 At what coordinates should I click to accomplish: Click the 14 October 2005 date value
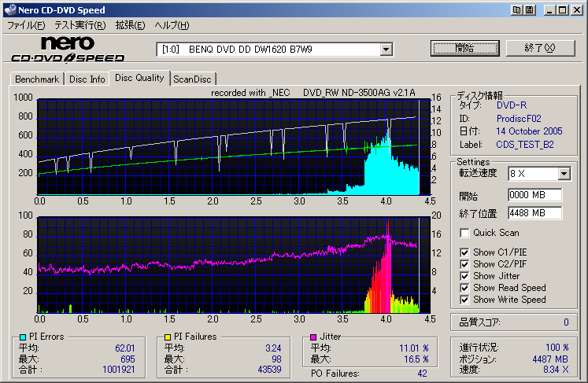pyautogui.click(x=529, y=131)
